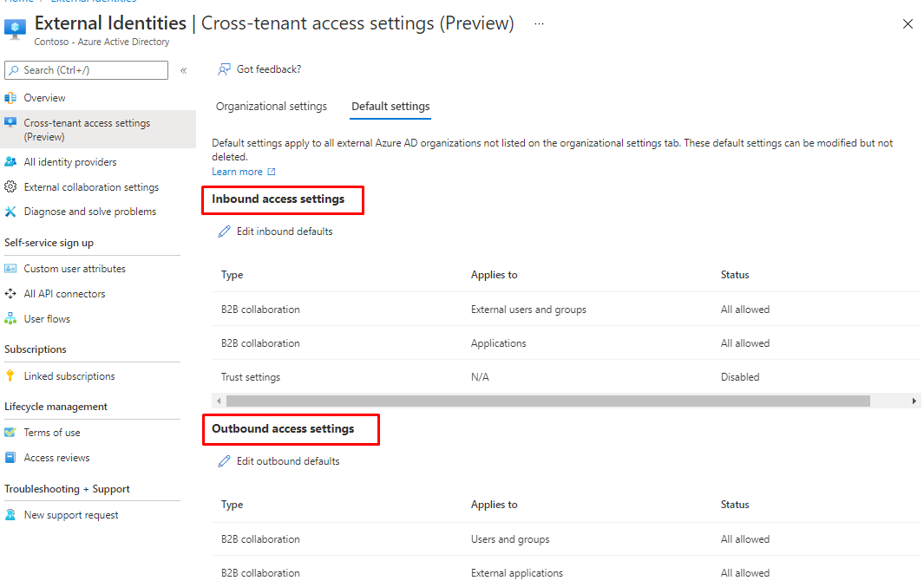
Task: Open the more options ellipsis in header
Action: (540, 23)
